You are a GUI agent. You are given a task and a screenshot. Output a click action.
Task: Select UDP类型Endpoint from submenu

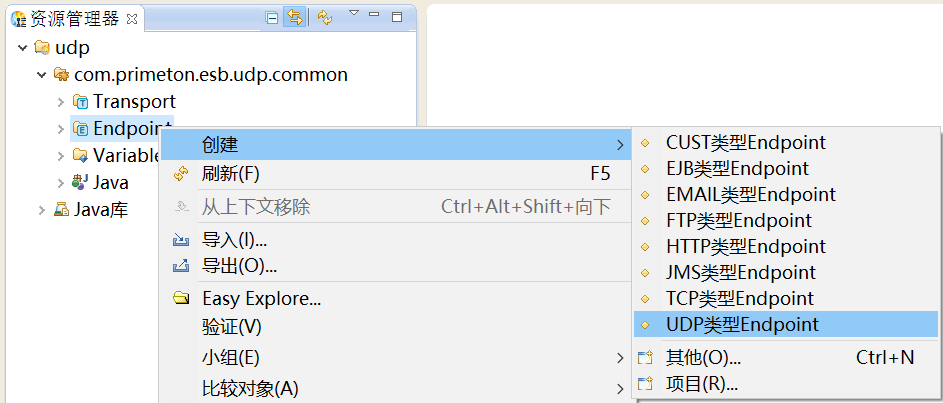[742, 324]
